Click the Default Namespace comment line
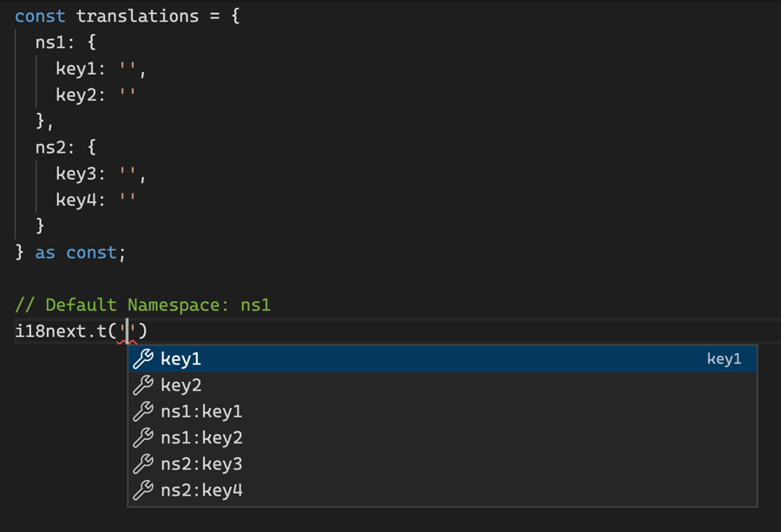The height and width of the screenshot is (532, 781). [x=143, y=305]
